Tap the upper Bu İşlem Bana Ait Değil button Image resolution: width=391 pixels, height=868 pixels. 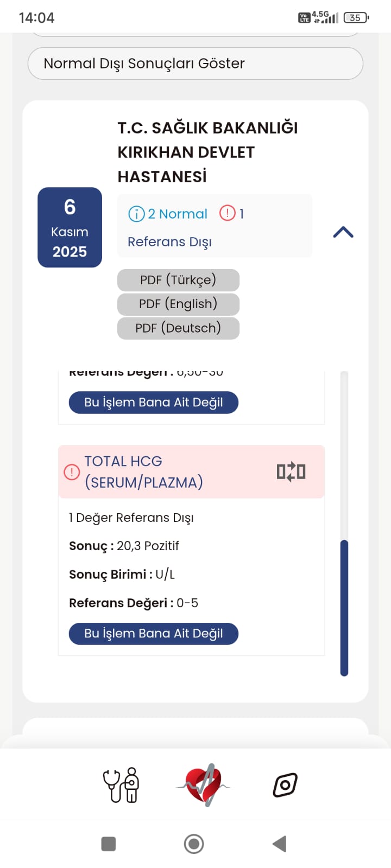(x=154, y=403)
